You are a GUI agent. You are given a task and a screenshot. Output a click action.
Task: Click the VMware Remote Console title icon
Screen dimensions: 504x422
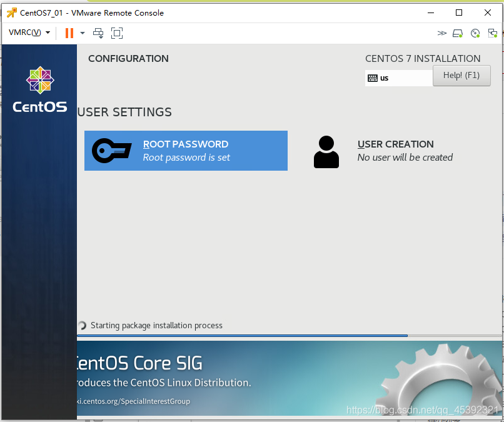pyautogui.click(x=12, y=13)
